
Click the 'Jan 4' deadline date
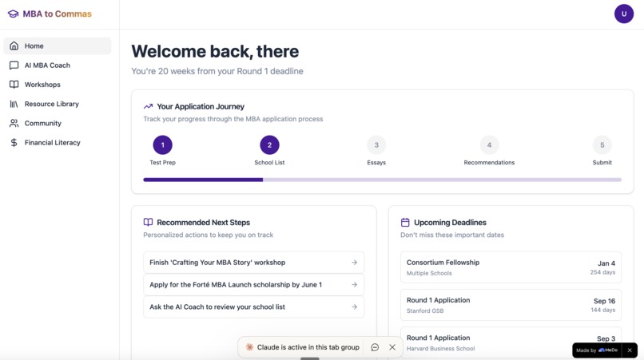[606, 263]
